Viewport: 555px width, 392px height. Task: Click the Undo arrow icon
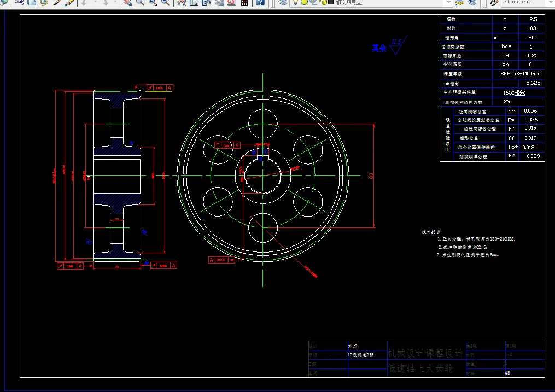84,2
